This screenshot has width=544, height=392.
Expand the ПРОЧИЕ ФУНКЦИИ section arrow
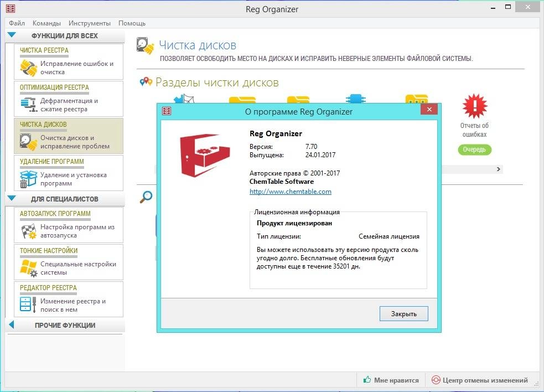(12, 324)
